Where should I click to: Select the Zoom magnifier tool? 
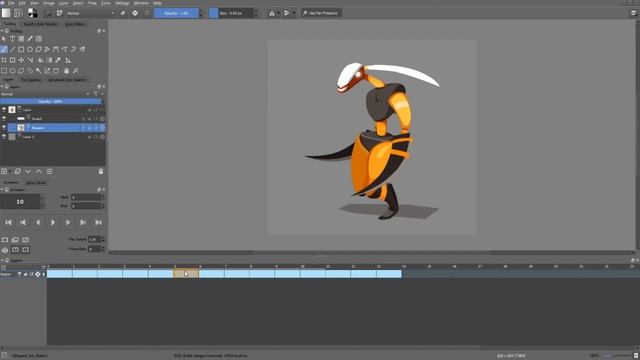coord(76,71)
